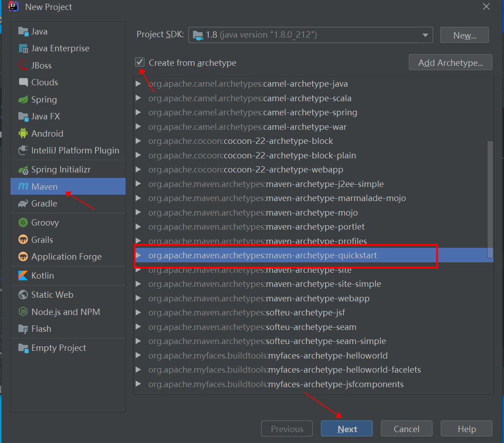Select the Empty Project icon
Image resolution: width=504 pixels, height=443 pixels.
23,348
